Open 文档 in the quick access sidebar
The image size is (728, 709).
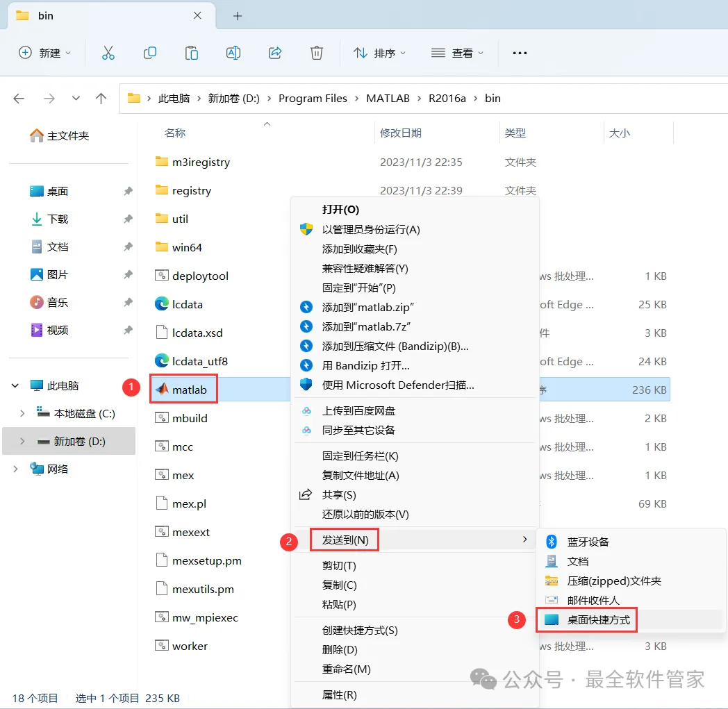coord(49,247)
